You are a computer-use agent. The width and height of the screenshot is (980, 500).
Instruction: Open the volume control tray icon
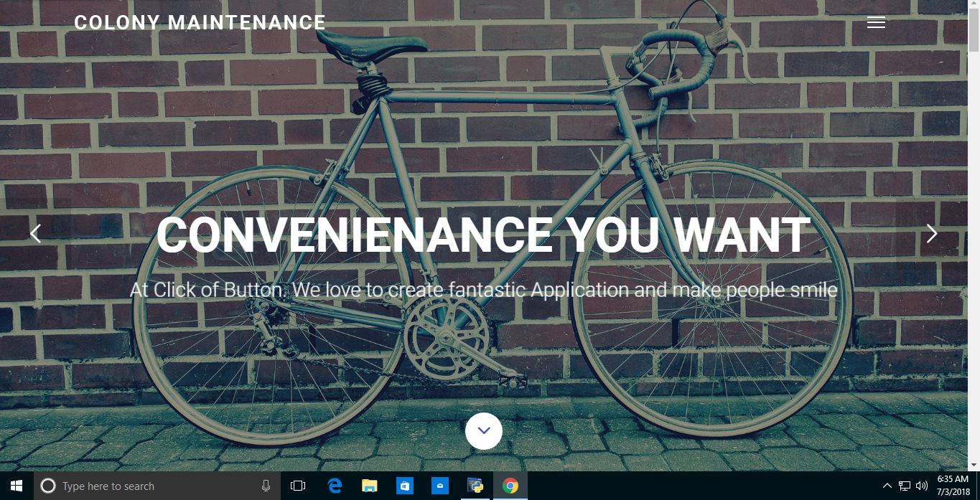(x=922, y=486)
